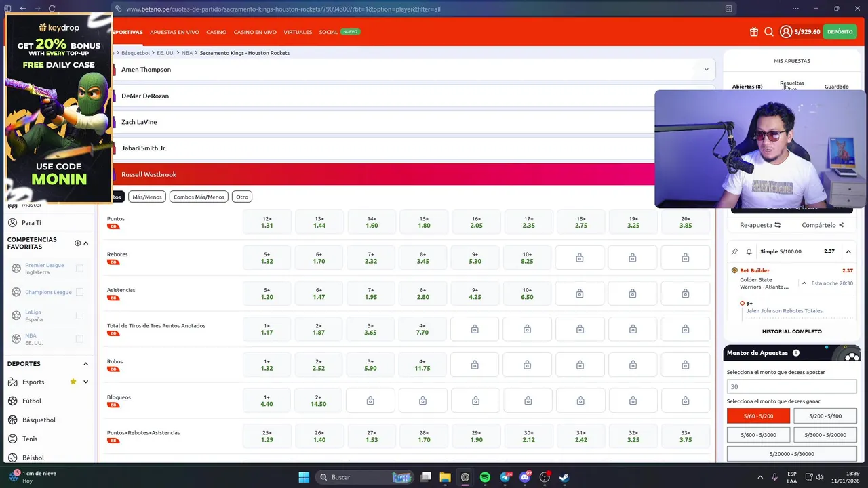Click the Bet Builder basketball icon
Image resolution: width=868 pixels, height=488 pixels.
pyautogui.click(x=734, y=270)
